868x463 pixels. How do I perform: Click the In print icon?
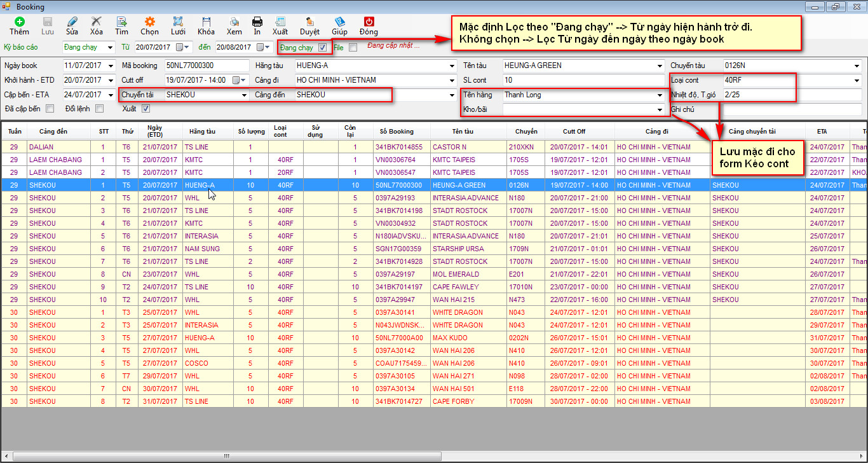(257, 22)
